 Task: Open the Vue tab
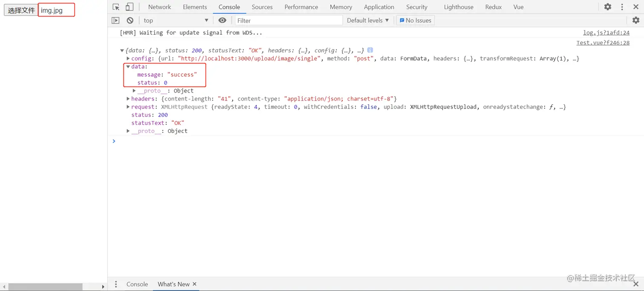pos(518,7)
